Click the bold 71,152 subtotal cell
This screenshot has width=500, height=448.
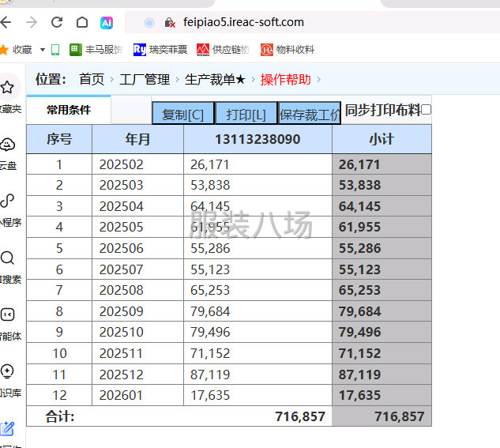tap(382, 353)
